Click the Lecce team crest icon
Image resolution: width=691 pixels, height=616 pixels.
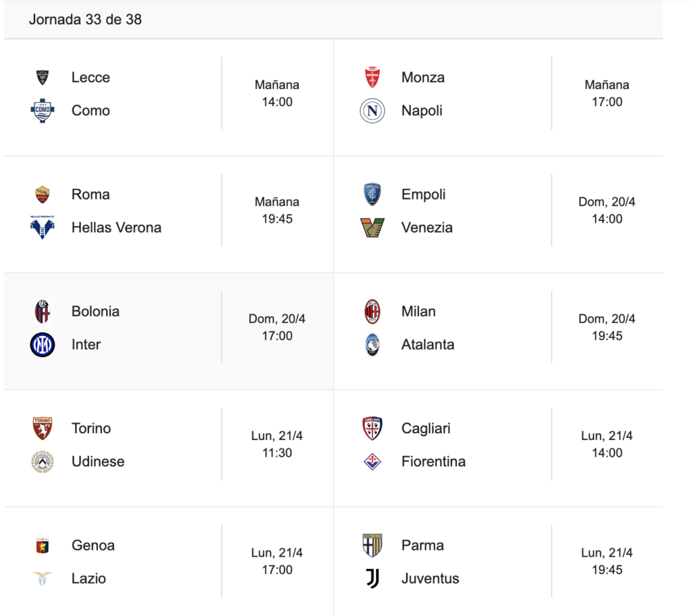pyautogui.click(x=43, y=78)
